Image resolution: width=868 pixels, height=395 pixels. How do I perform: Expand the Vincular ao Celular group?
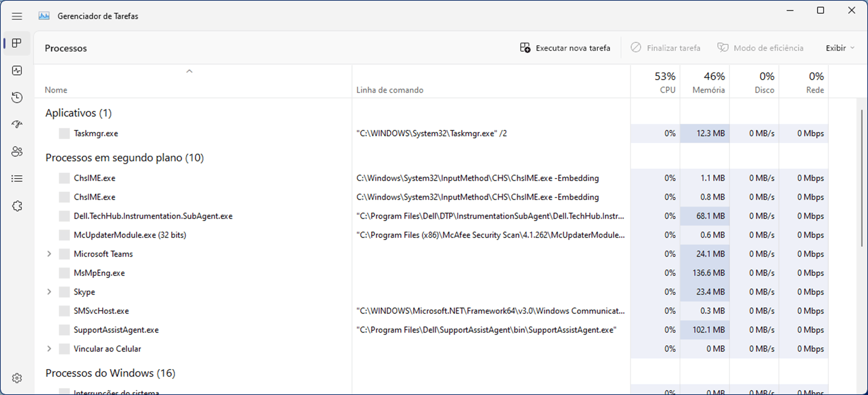click(49, 349)
